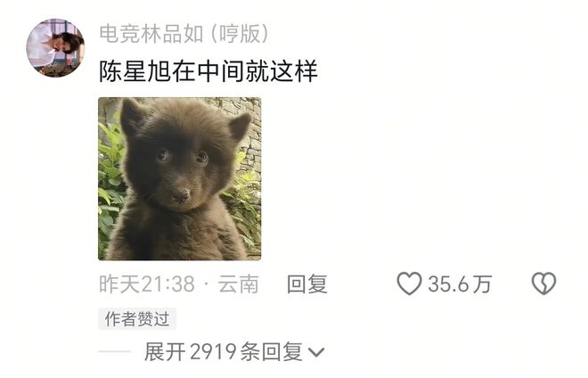Click the down chevron beside 条回复
The height and width of the screenshot is (378, 588).
[x=315, y=352]
